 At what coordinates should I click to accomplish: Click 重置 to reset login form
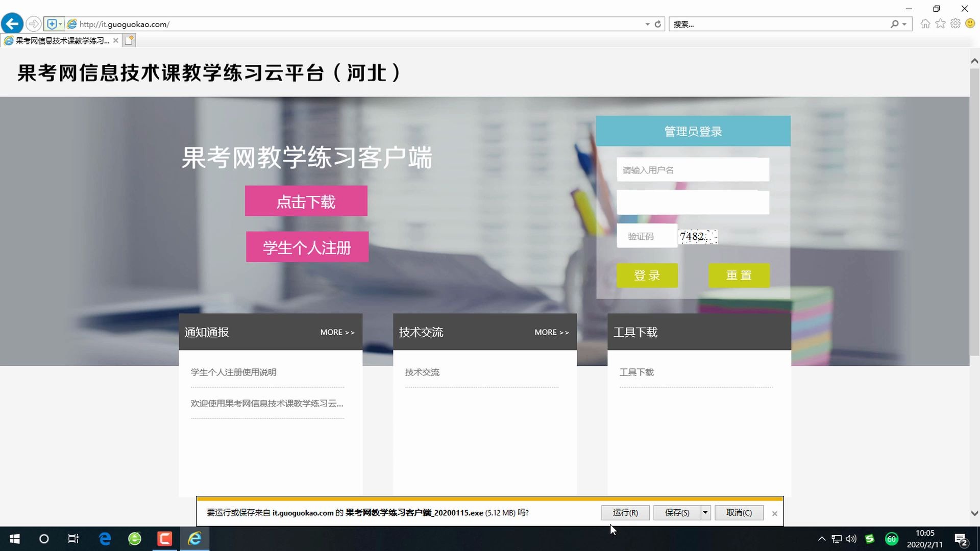[739, 275]
